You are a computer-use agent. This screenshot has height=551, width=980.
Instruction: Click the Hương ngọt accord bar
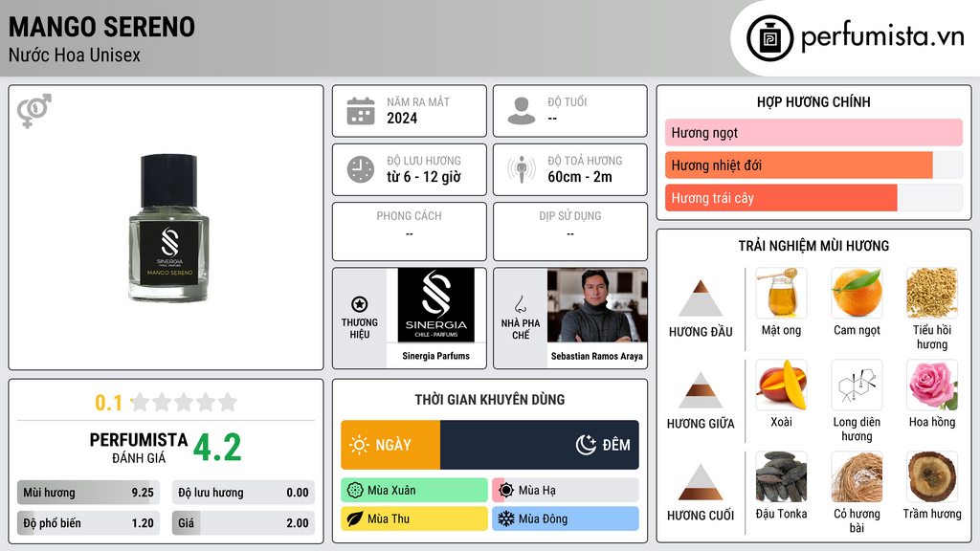click(x=813, y=132)
